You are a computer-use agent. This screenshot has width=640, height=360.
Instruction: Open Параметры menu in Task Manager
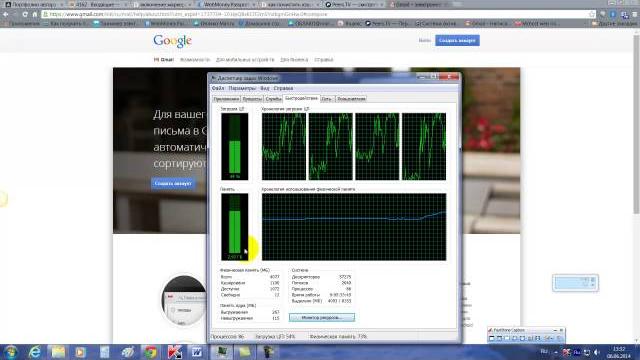point(242,88)
